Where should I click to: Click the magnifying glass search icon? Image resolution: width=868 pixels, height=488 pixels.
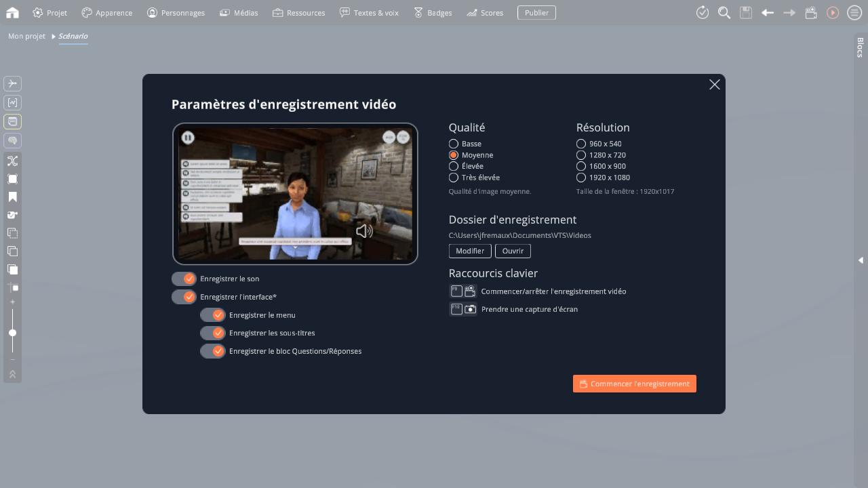click(724, 12)
